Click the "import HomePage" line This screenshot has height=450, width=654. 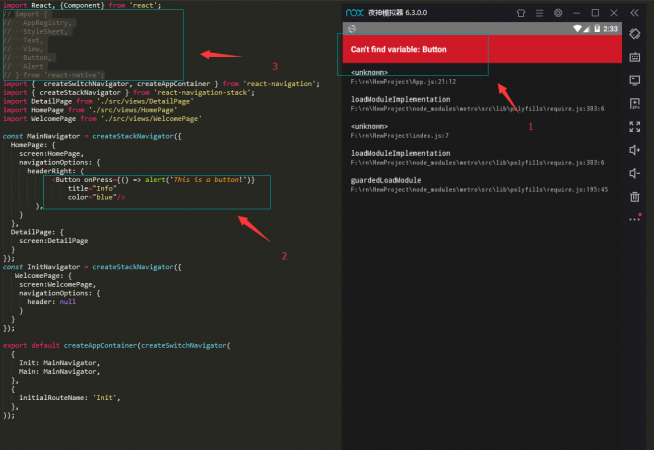90,110
